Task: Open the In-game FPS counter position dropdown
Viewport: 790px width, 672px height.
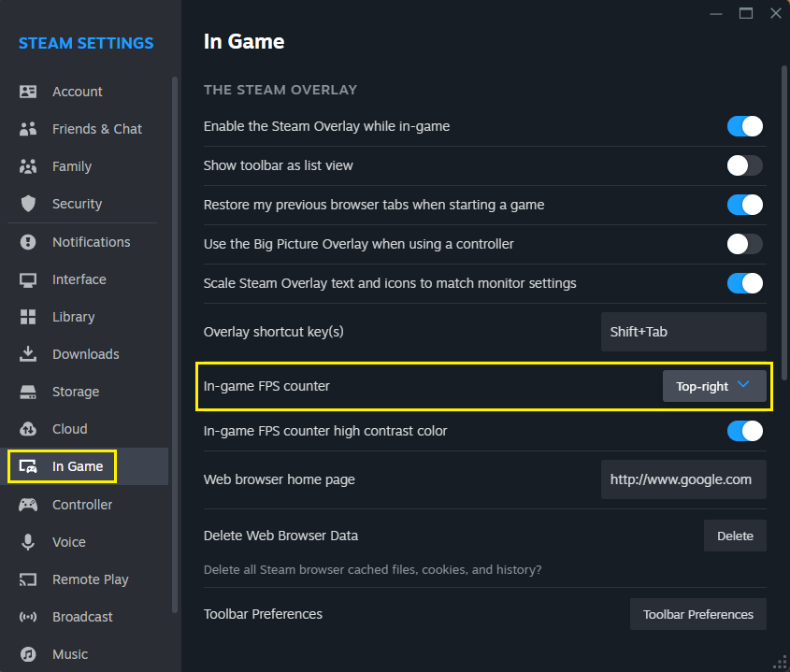Action: [714, 386]
